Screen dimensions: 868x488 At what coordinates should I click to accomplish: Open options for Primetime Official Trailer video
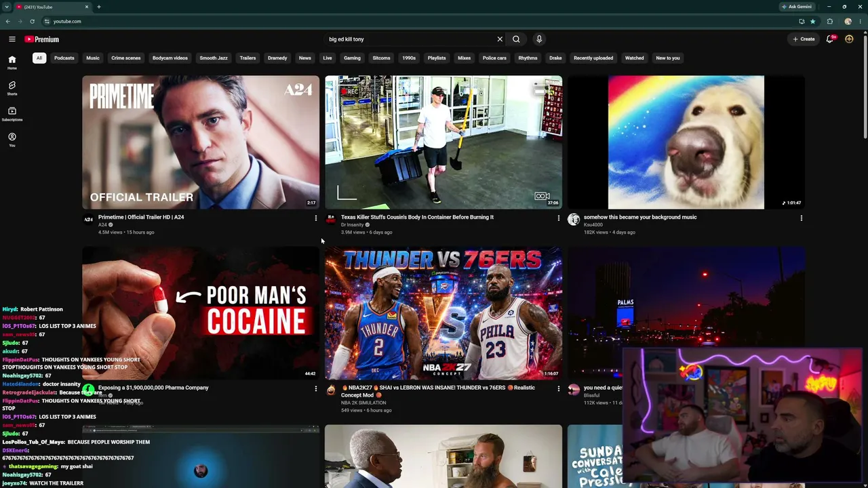pyautogui.click(x=315, y=218)
